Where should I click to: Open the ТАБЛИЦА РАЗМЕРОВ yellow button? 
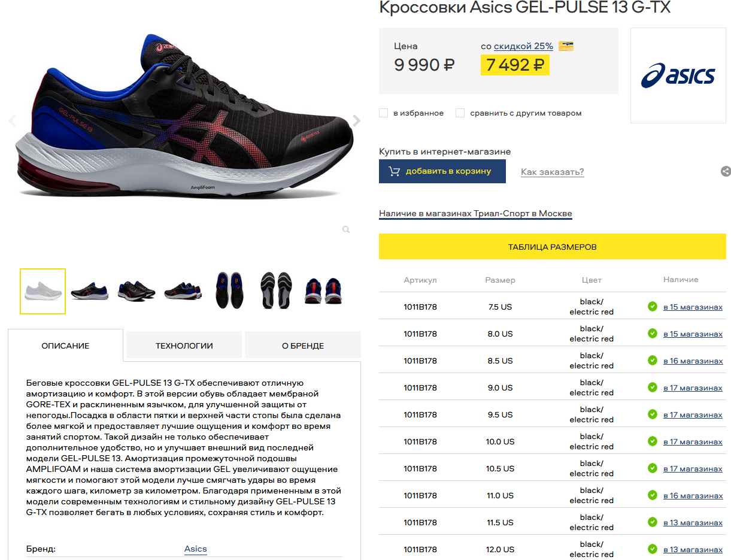point(553,247)
